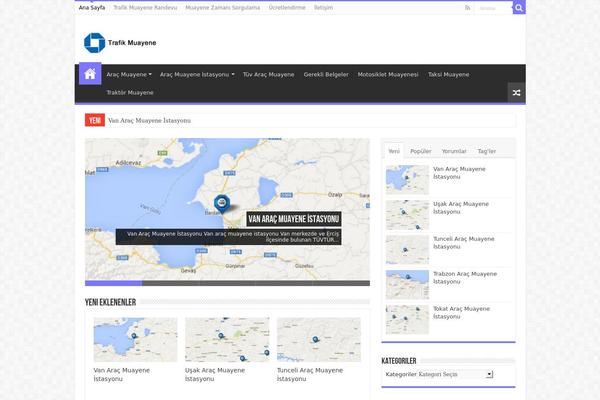Viewport: 600px width, 400px height.
Task: Open sidebar Van Araç Muayene İstasyonu thumbnail
Action: pos(407,180)
